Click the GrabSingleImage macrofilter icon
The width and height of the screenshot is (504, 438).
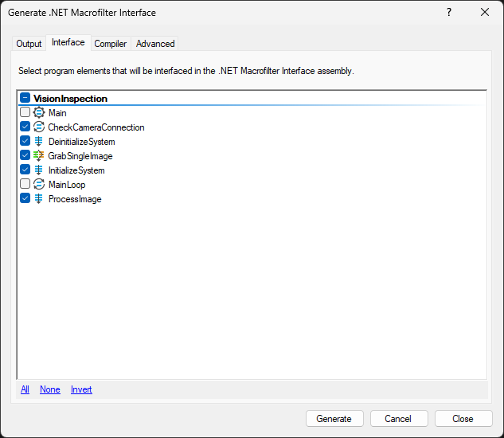[x=38, y=156]
